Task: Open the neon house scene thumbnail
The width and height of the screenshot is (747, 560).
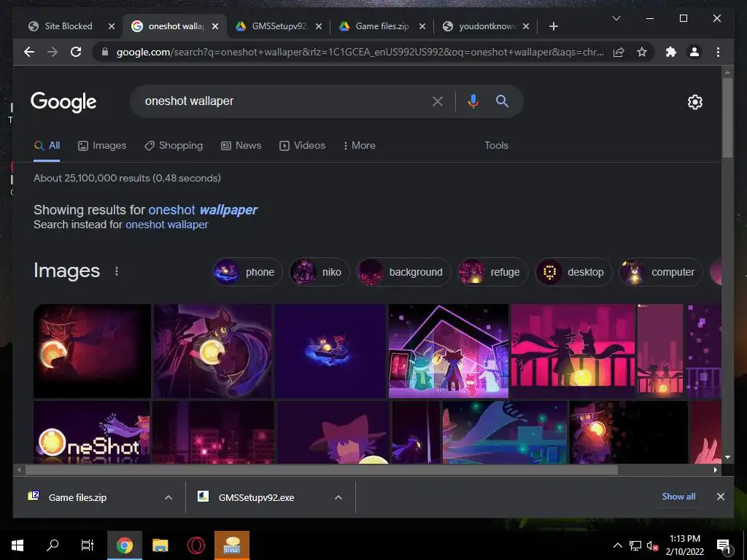Action: click(x=449, y=351)
